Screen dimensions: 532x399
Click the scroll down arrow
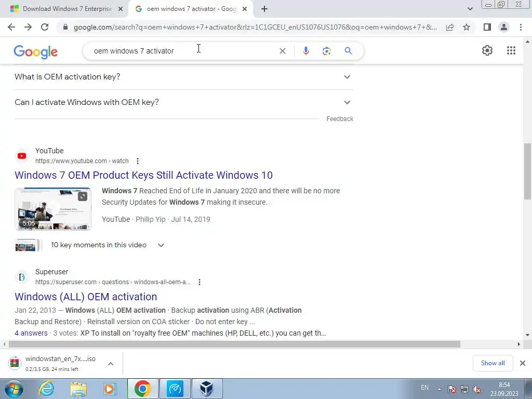click(527, 335)
